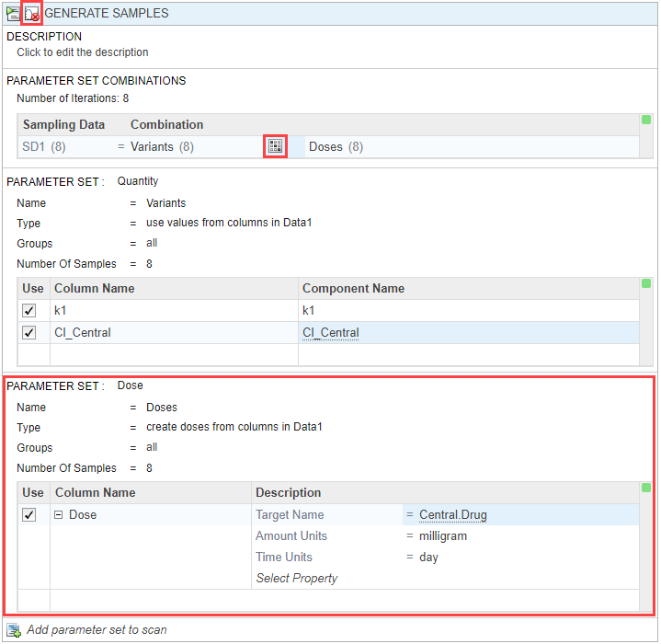
Task: Click the add parameter set icon
Action: [x=13, y=630]
